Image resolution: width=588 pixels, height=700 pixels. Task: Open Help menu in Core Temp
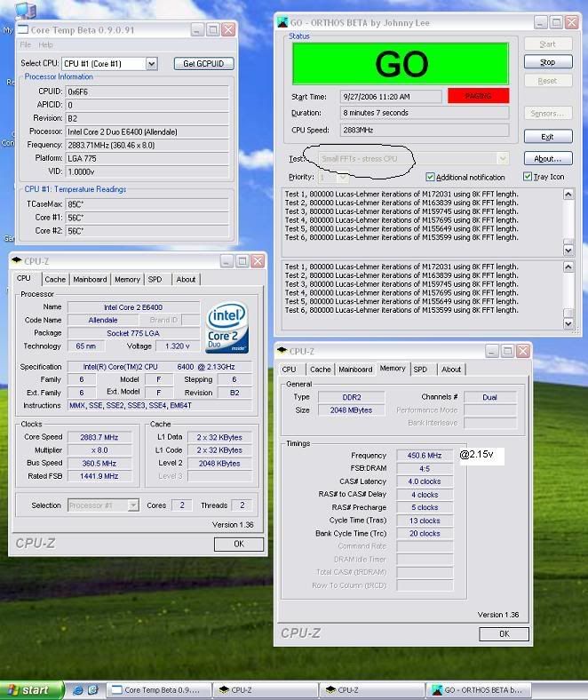pyautogui.click(x=45, y=44)
